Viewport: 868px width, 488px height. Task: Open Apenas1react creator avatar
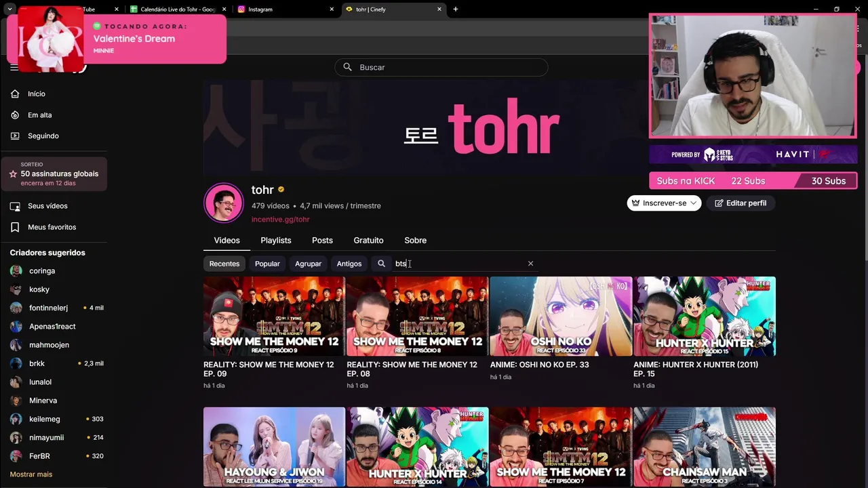click(16, 327)
